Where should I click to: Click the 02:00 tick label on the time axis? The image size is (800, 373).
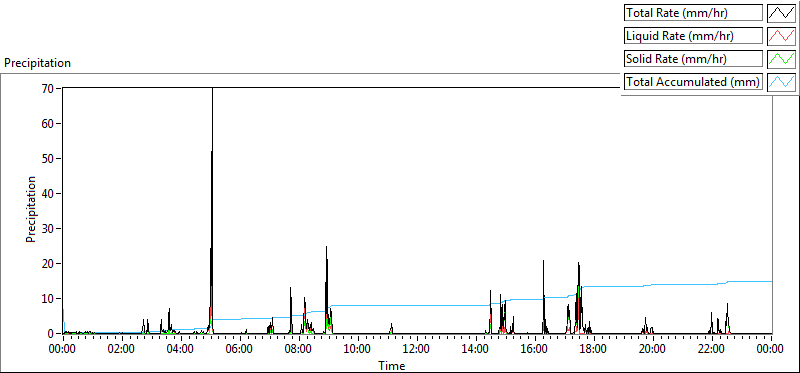point(122,349)
